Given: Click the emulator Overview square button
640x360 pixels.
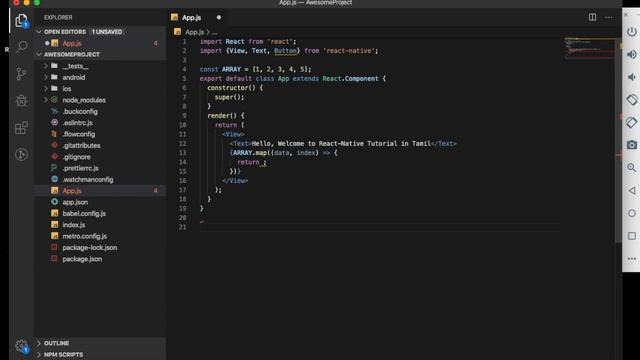Looking at the screenshot, I should pos(631,236).
